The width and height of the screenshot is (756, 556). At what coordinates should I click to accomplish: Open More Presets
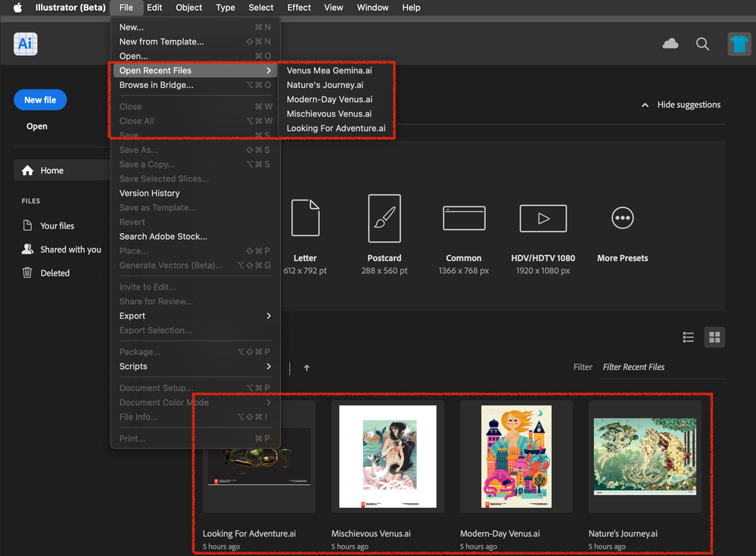tap(621, 227)
